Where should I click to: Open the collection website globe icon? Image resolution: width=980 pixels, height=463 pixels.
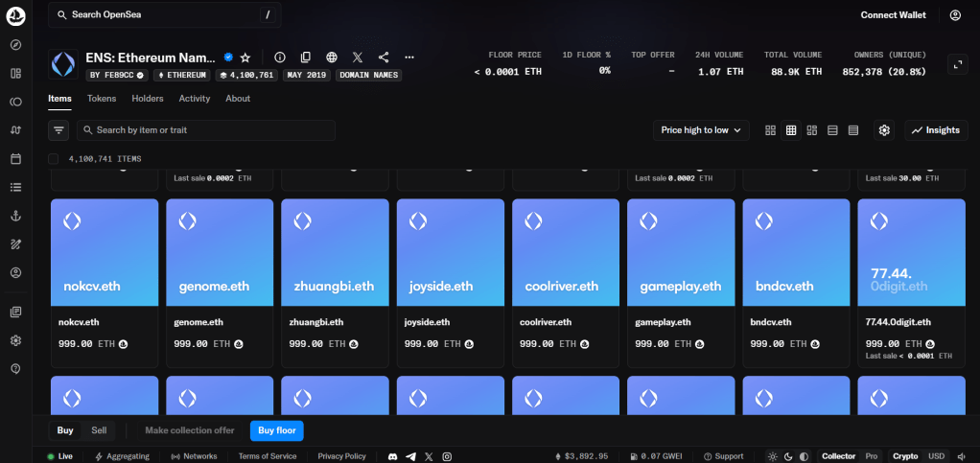point(332,58)
